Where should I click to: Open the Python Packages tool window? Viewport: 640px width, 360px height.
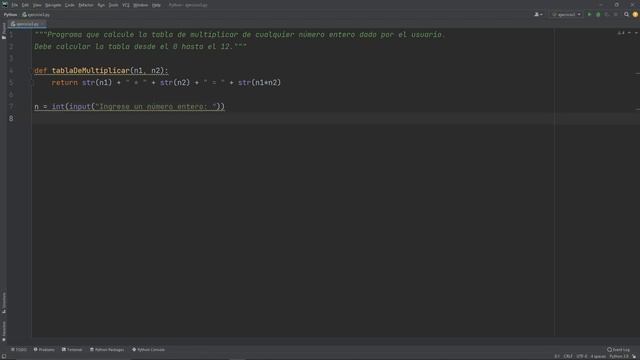(107, 350)
